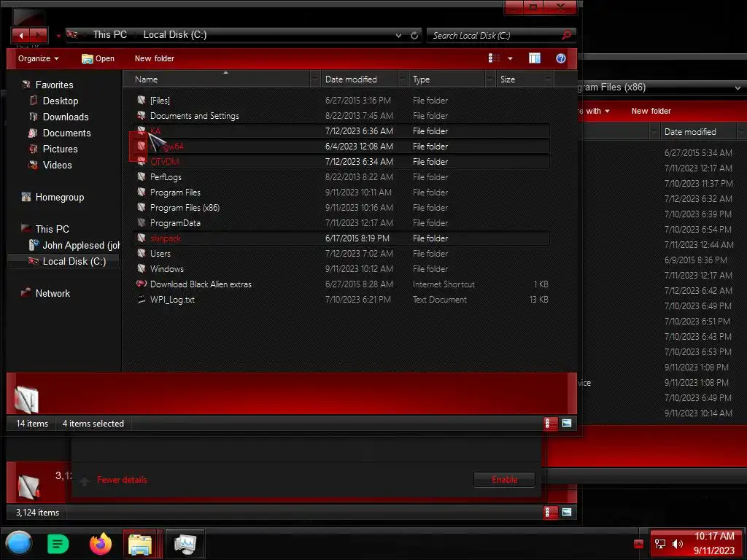Expand the address bar history dropdown
Viewport: 747px width, 560px height.
[x=398, y=35]
